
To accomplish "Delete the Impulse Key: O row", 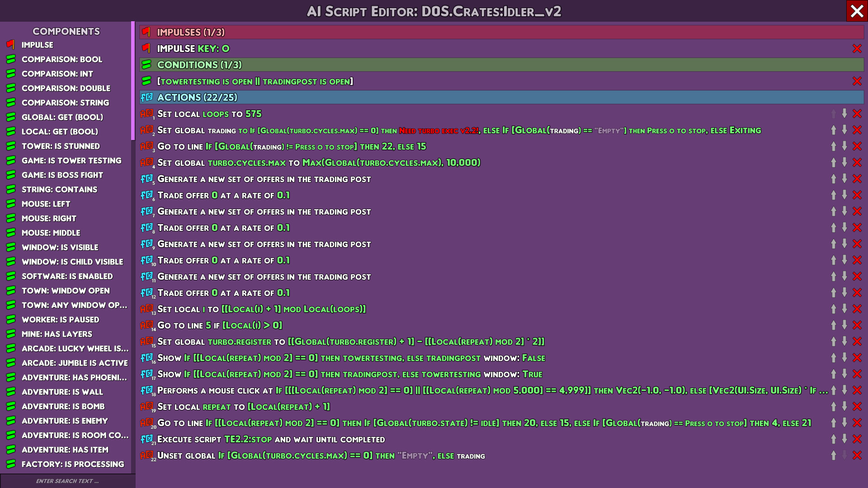I will [857, 49].
